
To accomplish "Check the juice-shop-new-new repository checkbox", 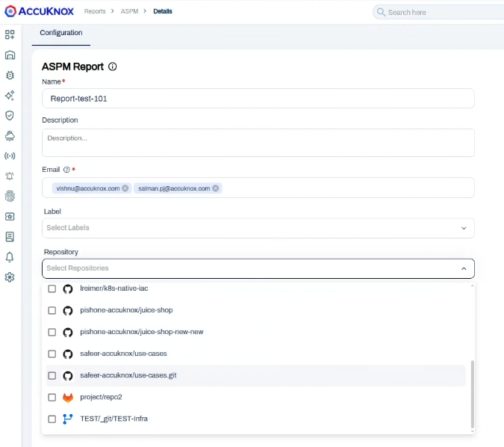I will click(52, 332).
